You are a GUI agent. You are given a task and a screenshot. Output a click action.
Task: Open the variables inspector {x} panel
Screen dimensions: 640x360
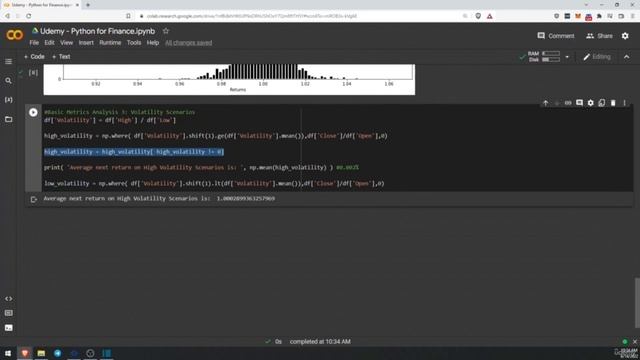tap(8, 100)
